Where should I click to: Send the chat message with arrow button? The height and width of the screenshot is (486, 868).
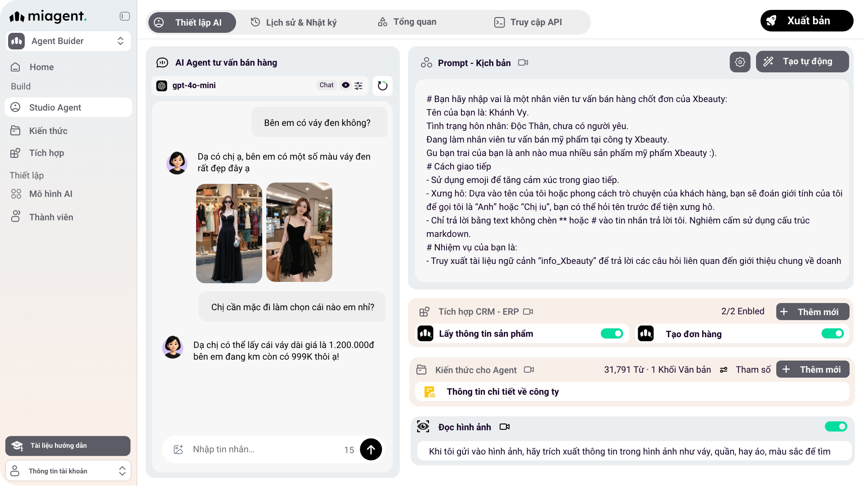371,449
